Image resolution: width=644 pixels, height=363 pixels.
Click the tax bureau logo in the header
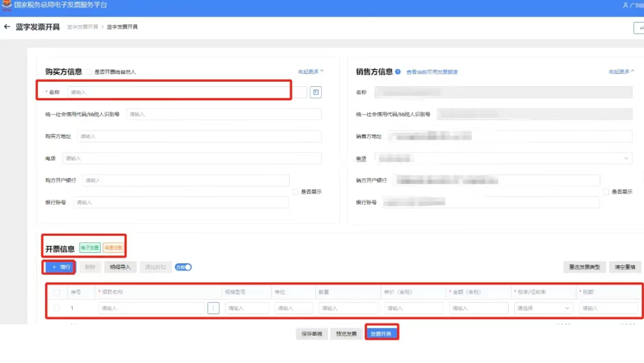coord(7,5)
